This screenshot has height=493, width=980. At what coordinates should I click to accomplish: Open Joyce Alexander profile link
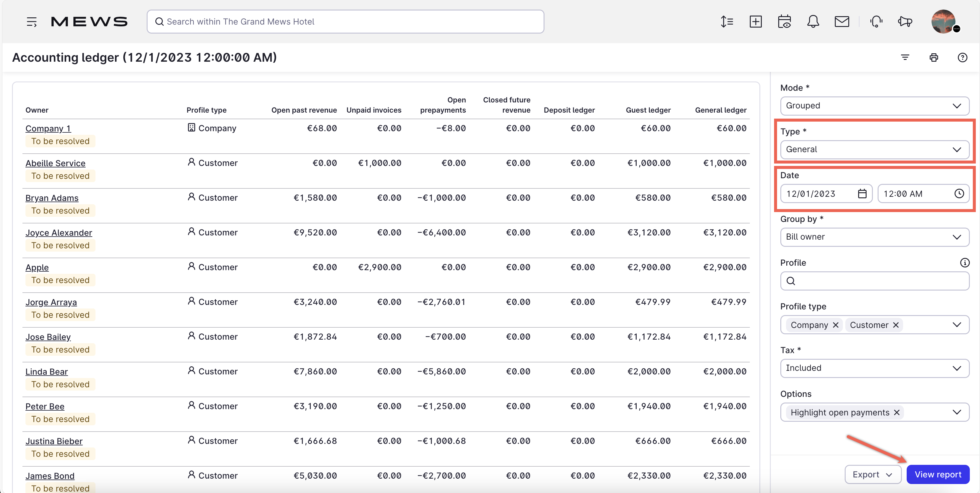coord(59,233)
